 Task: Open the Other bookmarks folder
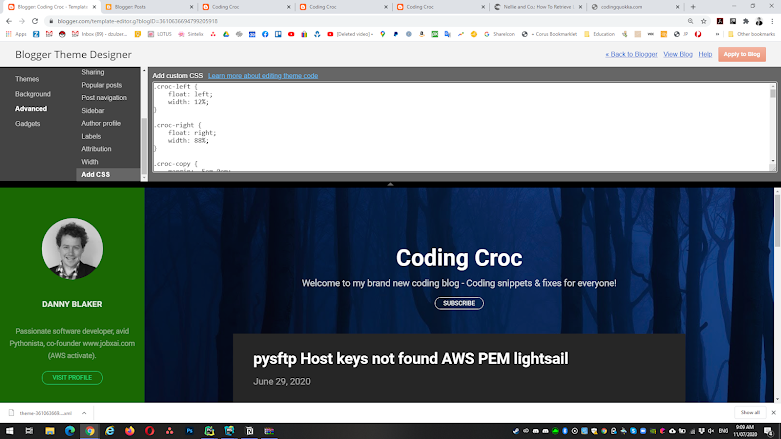pos(751,34)
